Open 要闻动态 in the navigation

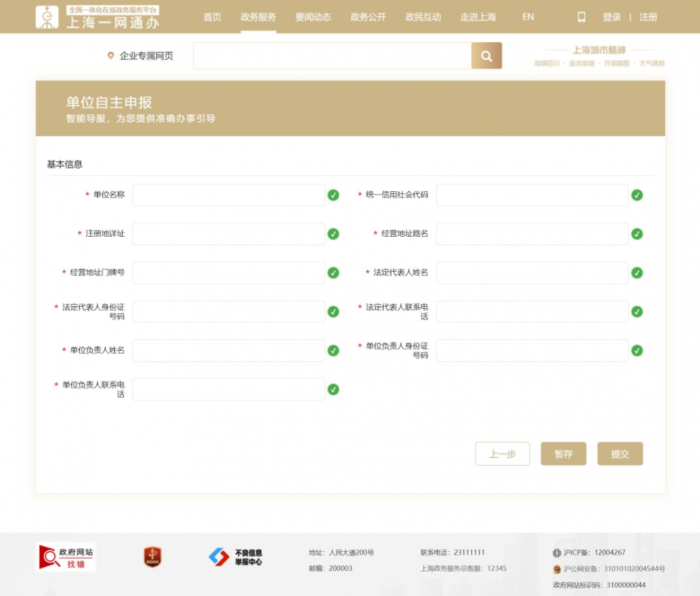[x=314, y=17]
